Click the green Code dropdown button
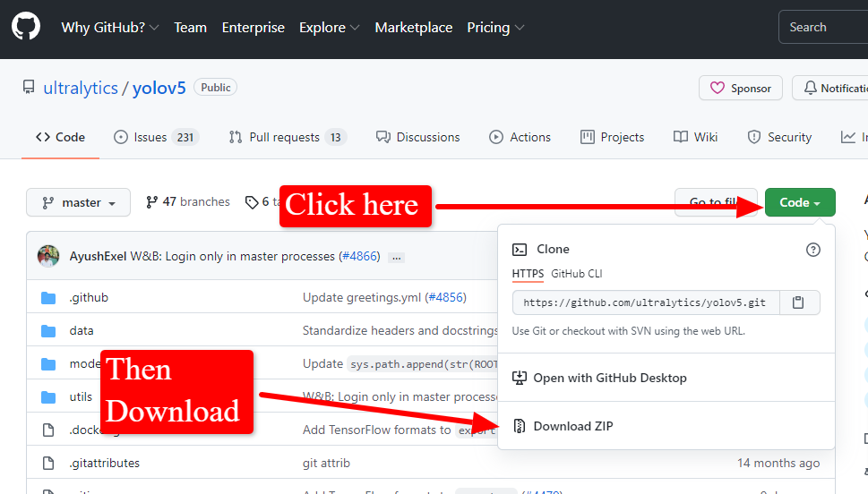The height and width of the screenshot is (494, 868). (800, 202)
